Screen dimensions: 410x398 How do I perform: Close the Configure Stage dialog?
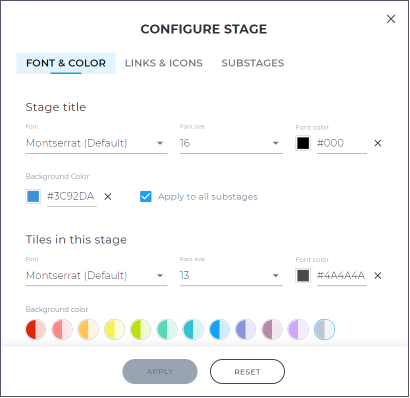click(391, 19)
